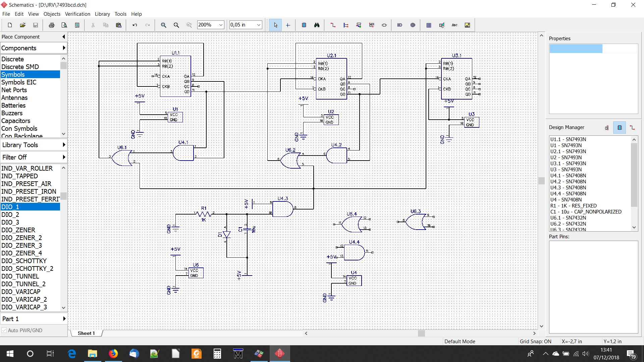The height and width of the screenshot is (362, 644).
Task: Click the Undo arrow icon
Action: [x=135, y=25]
